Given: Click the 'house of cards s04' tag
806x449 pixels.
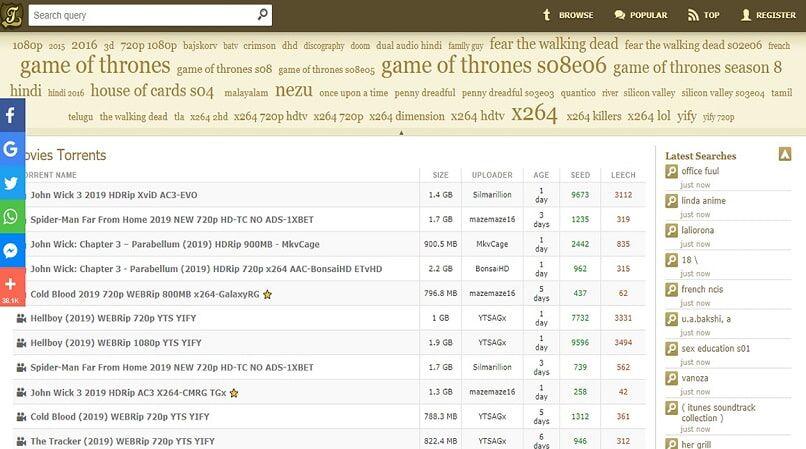Looking at the screenshot, I should (152, 91).
